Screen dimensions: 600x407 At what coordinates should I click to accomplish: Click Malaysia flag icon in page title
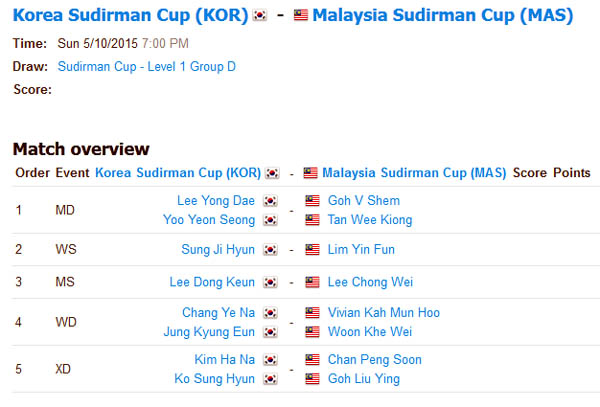tap(301, 16)
